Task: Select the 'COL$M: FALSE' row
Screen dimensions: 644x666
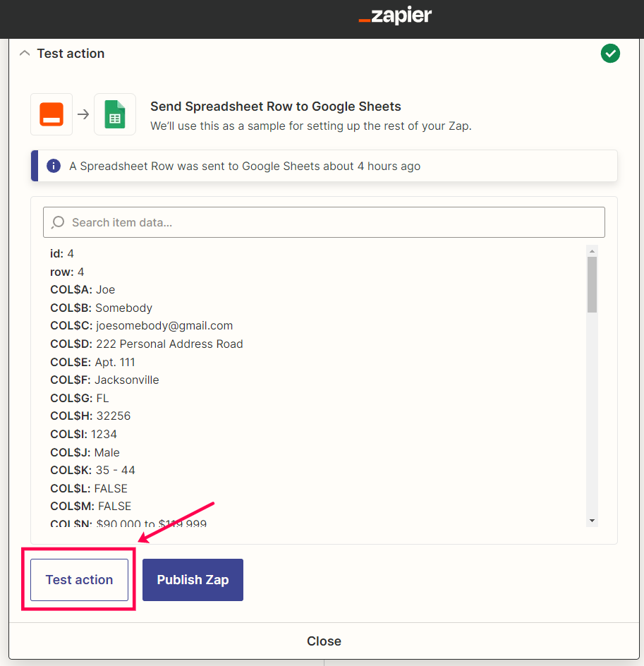Action: (91, 507)
